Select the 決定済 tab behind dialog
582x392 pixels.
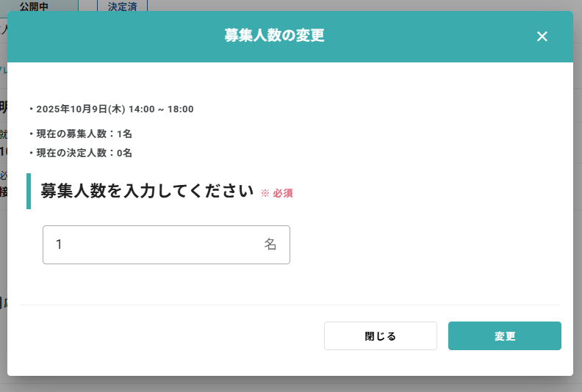tap(122, 5)
